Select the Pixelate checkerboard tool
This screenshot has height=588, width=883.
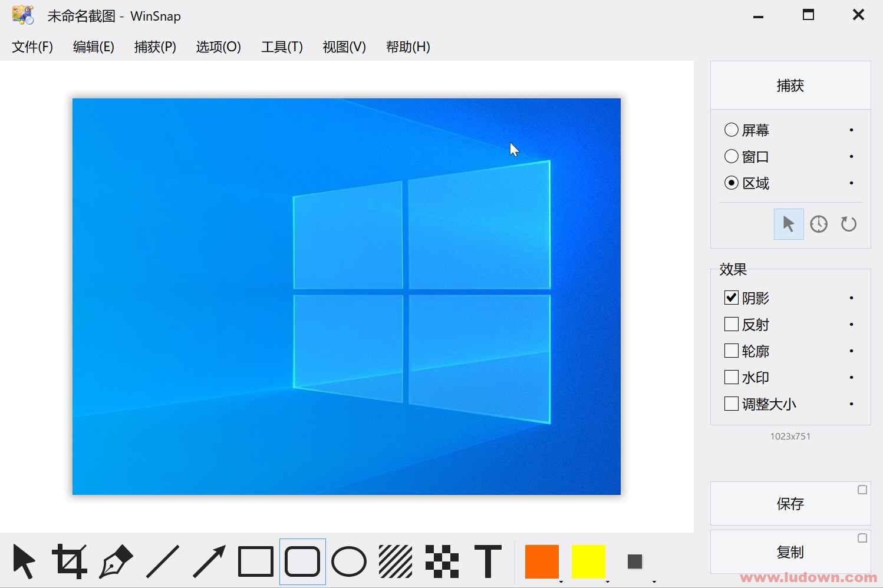click(x=442, y=561)
